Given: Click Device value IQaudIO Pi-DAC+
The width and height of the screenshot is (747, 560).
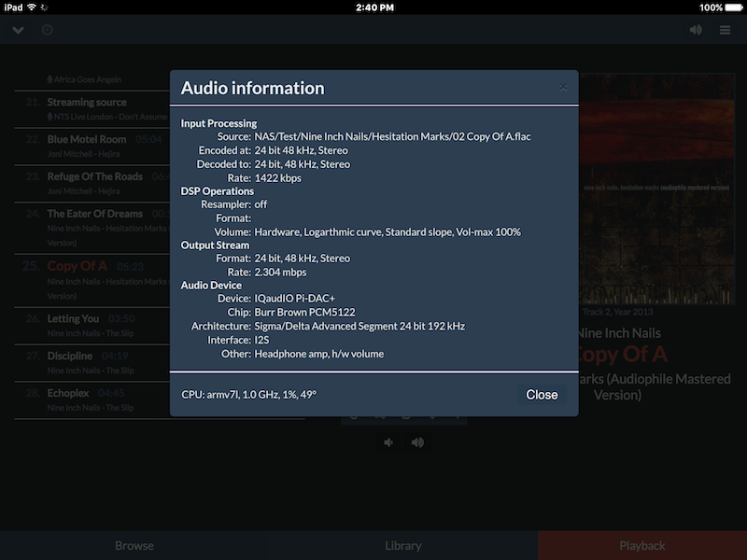Looking at the screenshot, I should (x=294, y=299).
